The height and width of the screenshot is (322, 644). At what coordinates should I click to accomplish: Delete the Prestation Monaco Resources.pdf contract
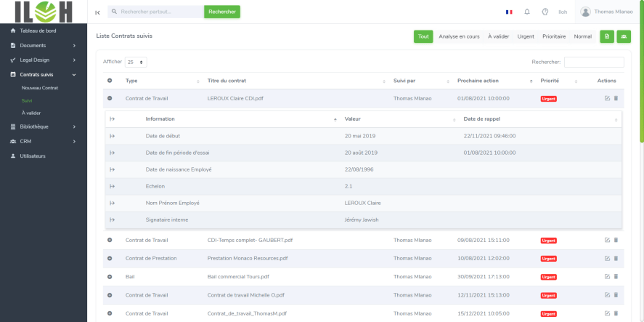(x=616, y=258)
